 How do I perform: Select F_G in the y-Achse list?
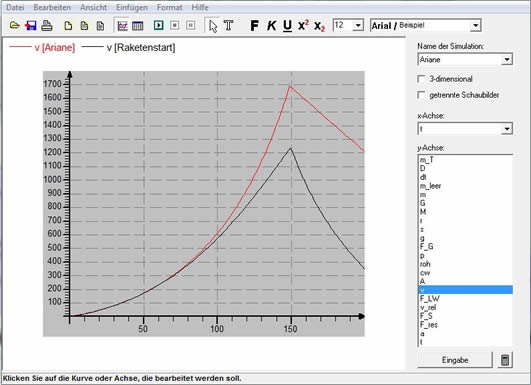point(465,247)
